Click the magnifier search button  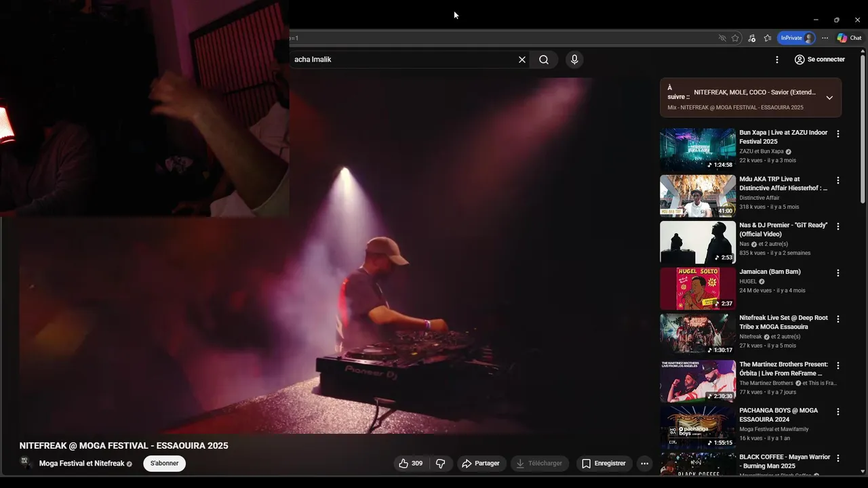pyautogui.click(x=544, y=60)
